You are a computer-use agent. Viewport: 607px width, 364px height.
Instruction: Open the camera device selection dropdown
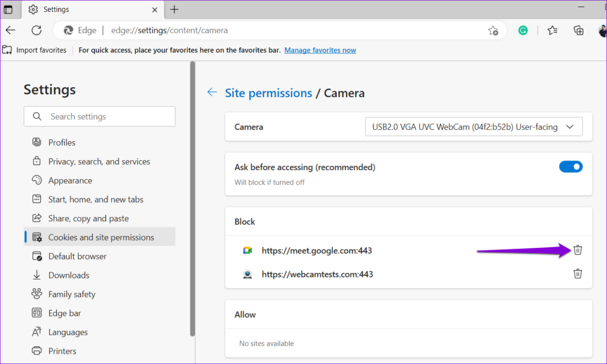pos(473,126)
